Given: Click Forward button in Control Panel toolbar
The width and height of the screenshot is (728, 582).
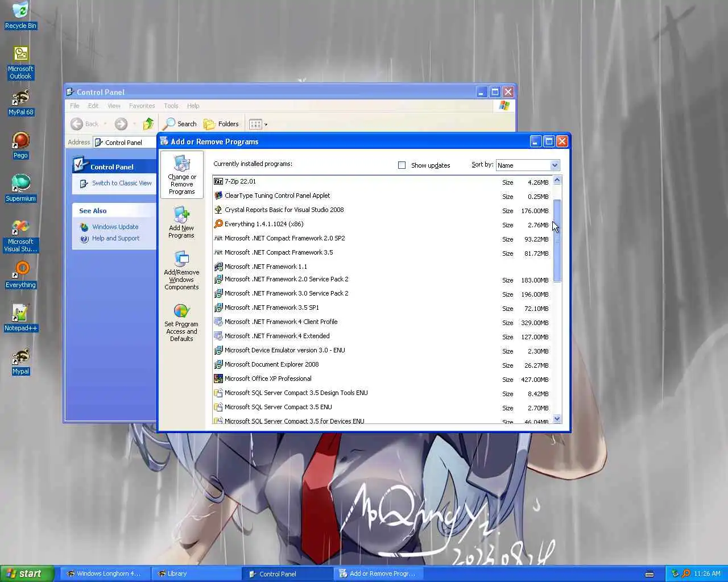Looking at the screenshot, I should (121, 124).
